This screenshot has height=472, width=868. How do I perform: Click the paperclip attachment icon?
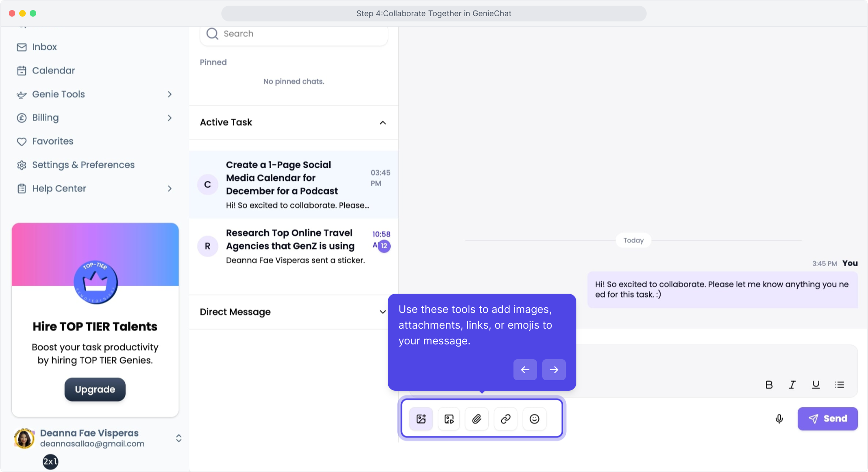point(477,419)
